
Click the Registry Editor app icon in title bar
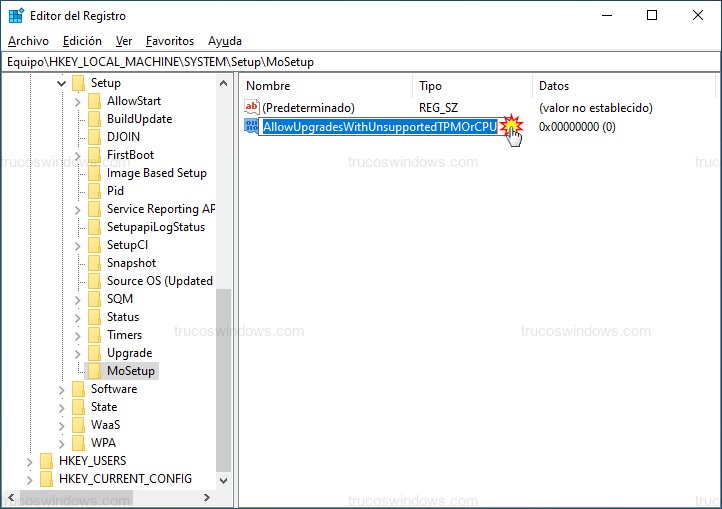pyautogui.click(x=16, y=16)
